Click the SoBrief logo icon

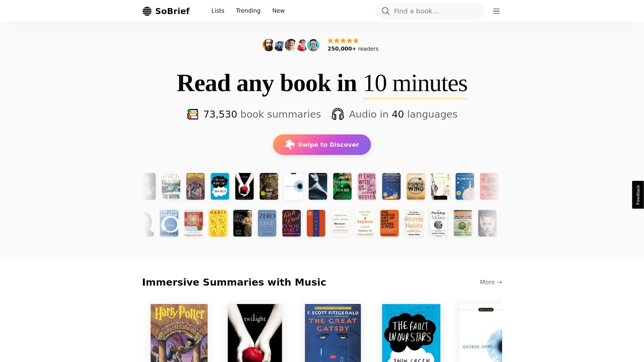[147, 11]
